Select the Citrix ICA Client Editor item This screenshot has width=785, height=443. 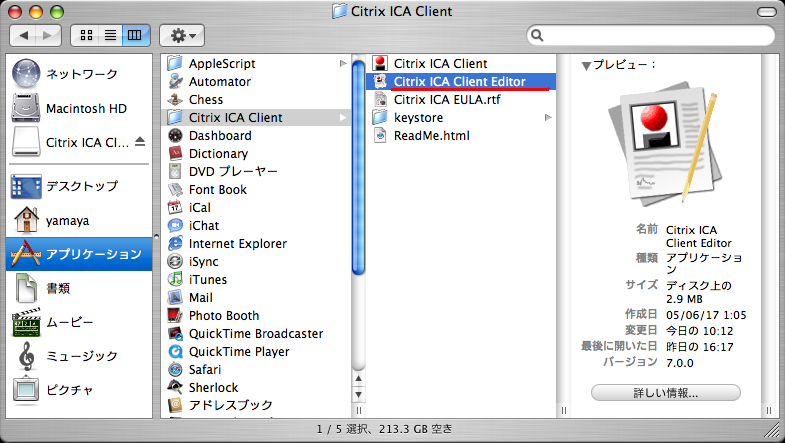[461, 82]
